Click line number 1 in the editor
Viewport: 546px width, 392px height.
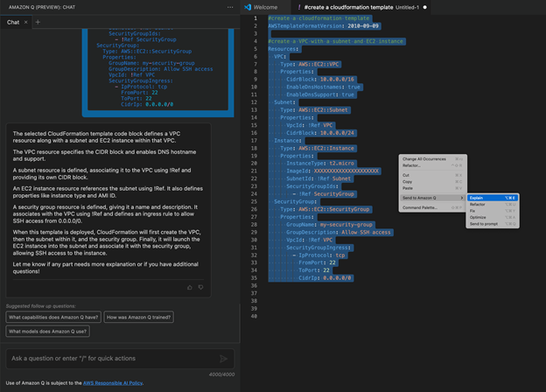pyautogui.click(x=255, y=18)
